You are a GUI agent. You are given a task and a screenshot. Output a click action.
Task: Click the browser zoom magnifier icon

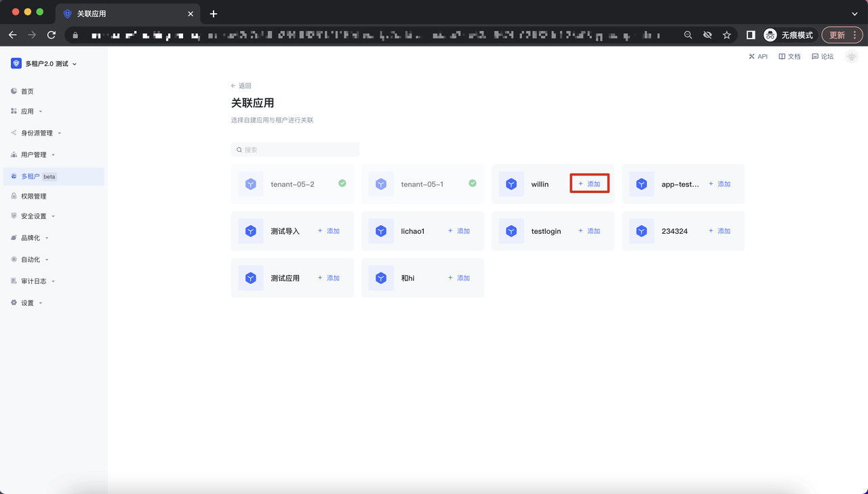click(688, 35)
